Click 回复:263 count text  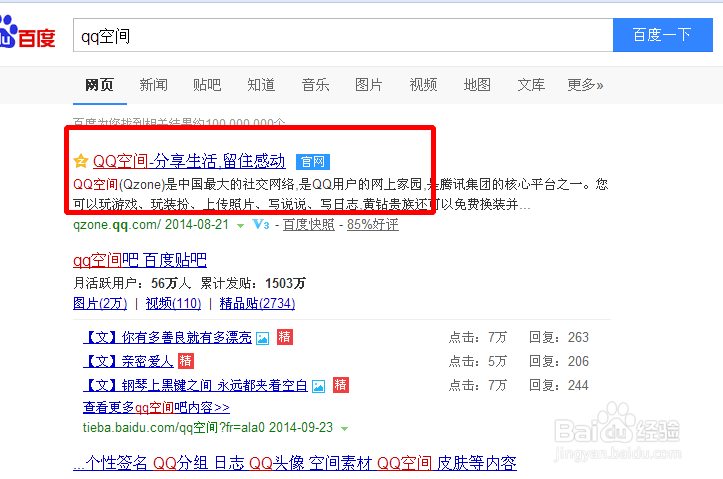(559, 337)
